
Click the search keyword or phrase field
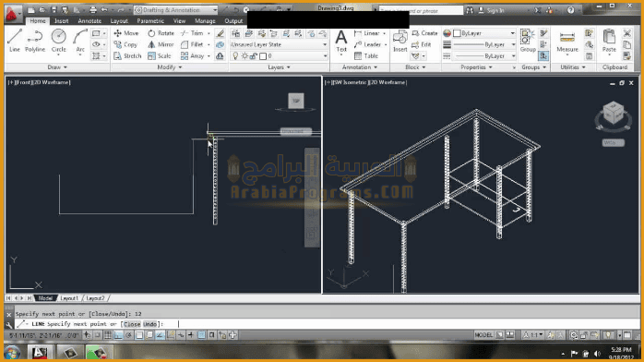coord(421,10)
